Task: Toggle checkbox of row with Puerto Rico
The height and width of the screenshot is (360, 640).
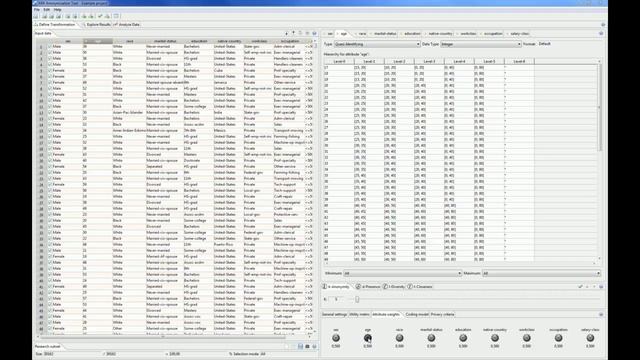Action: pos(50,244)
